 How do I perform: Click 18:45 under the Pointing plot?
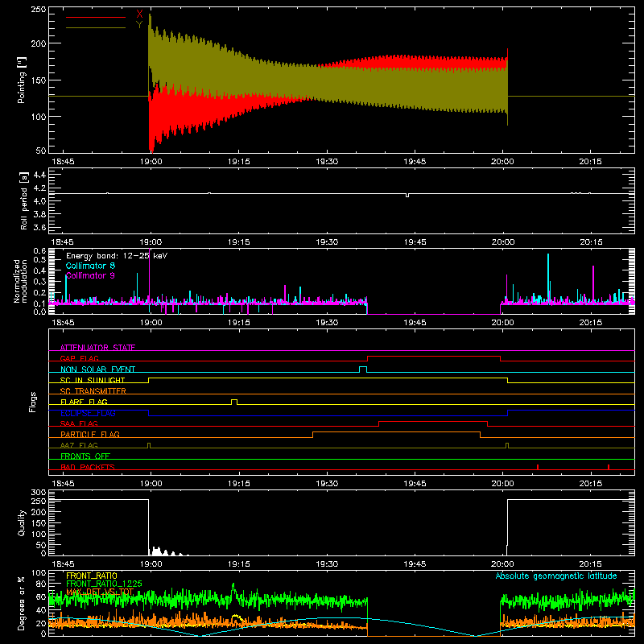pyautogui.click(x=63, y=162)
